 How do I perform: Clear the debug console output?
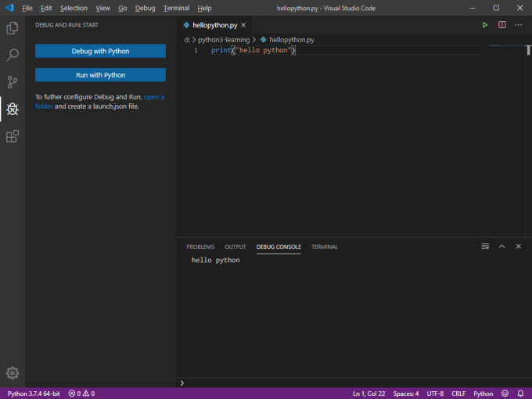tap(485, 246)
